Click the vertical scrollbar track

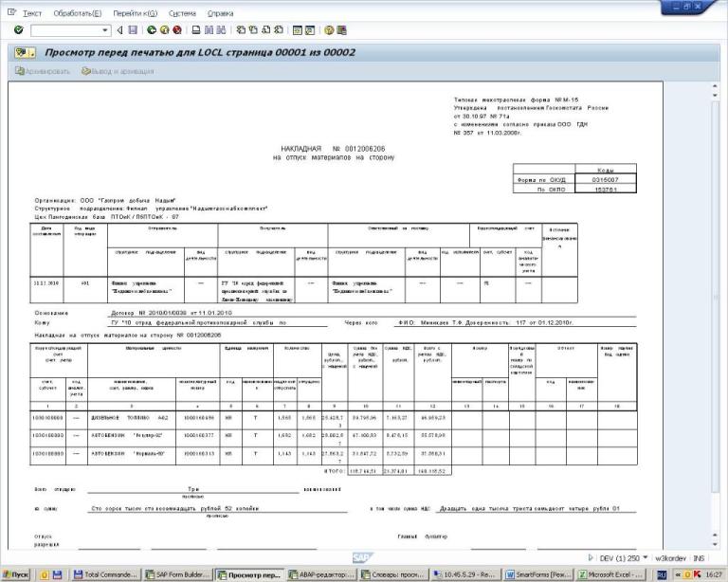(715, 297)
